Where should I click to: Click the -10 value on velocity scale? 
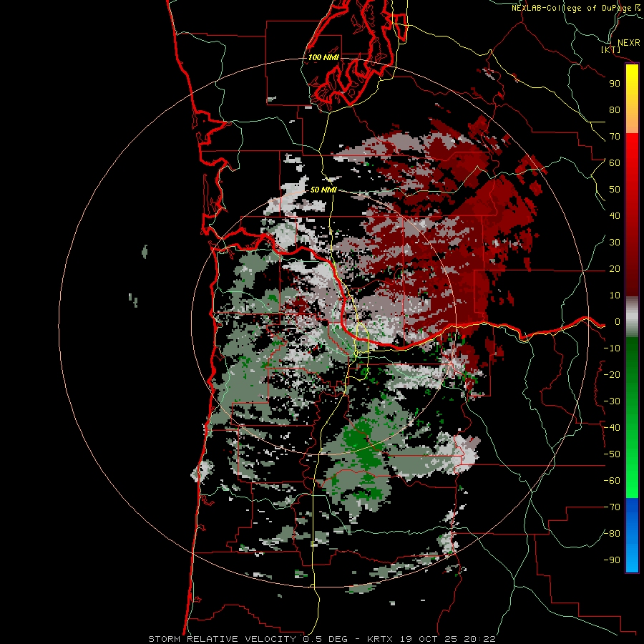(612, 348)
